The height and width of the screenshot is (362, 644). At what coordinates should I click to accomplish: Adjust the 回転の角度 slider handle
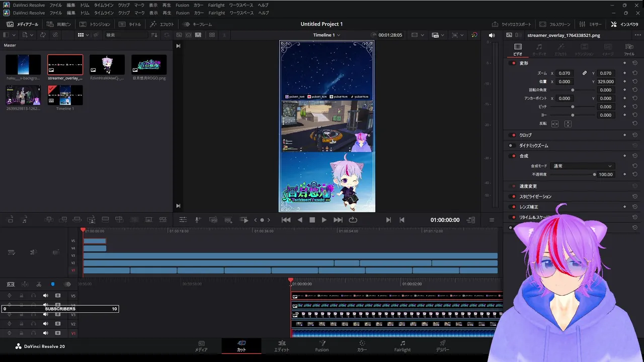573,90
